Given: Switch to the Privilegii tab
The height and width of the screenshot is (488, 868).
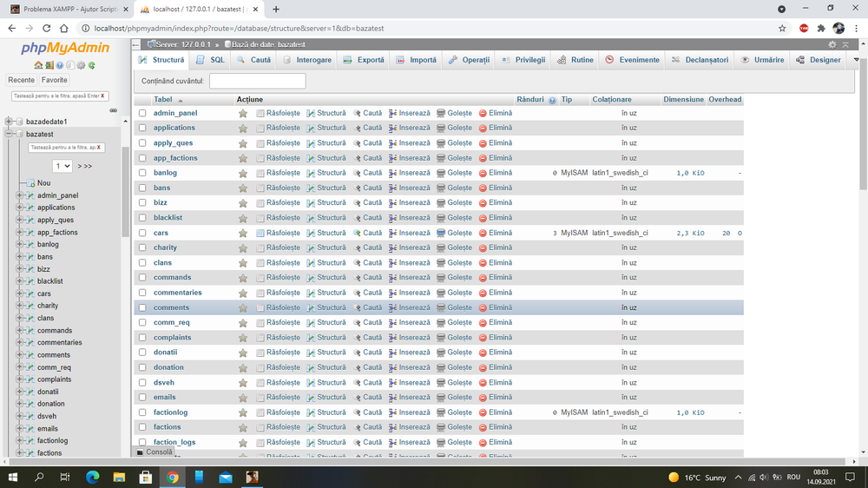Looking at the screenshot, I should [523, 60].
